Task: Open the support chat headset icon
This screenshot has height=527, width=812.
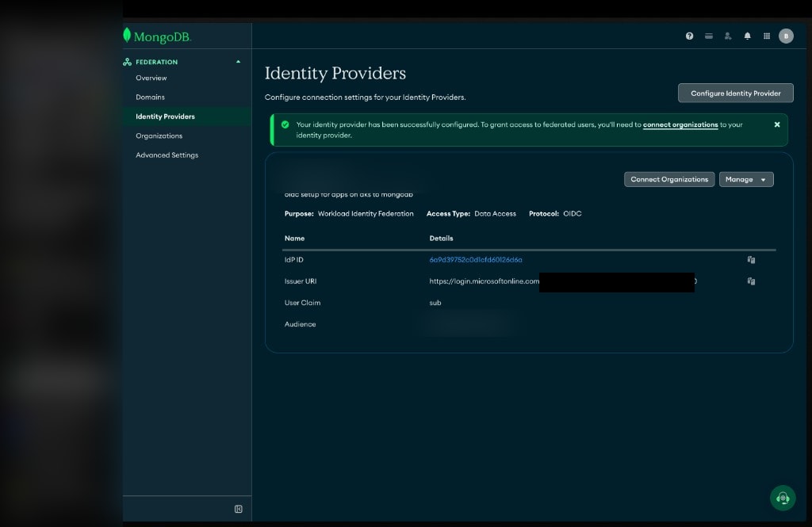Action: click(783, 498)
